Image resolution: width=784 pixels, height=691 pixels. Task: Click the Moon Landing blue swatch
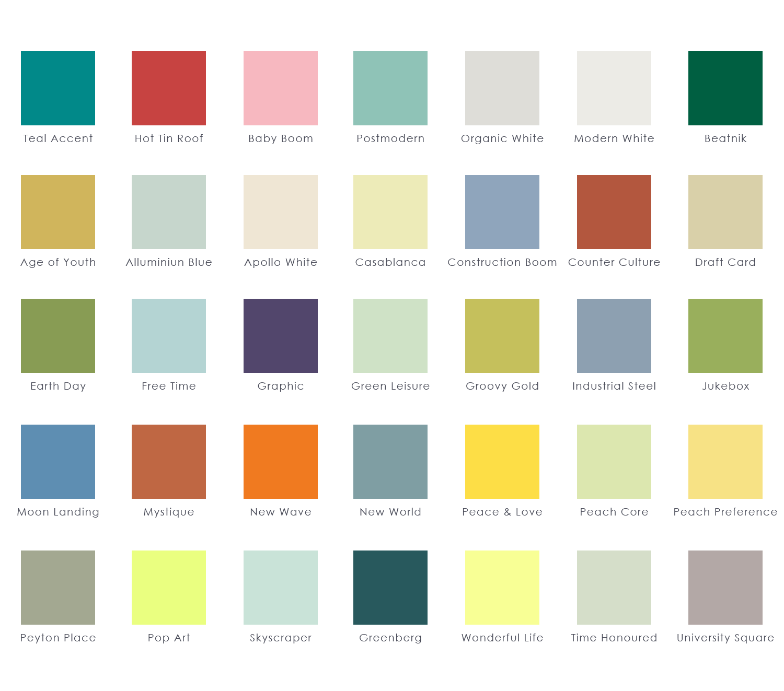point(58,462)
